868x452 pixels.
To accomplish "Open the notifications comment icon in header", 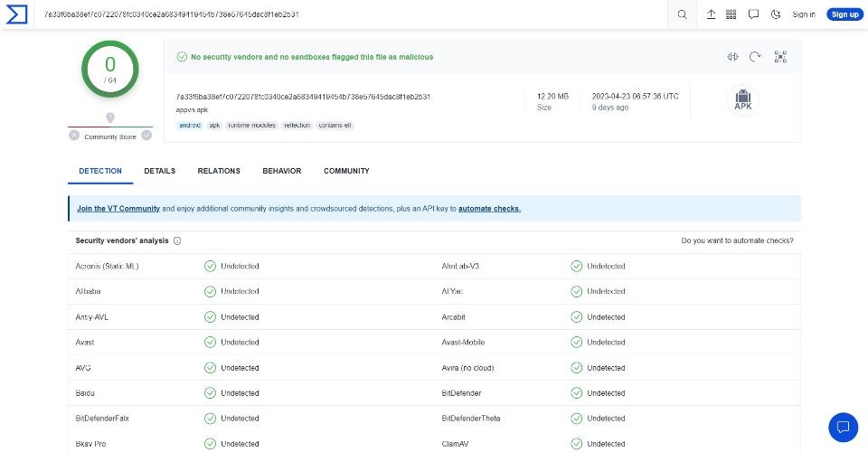I will point(753,14).
